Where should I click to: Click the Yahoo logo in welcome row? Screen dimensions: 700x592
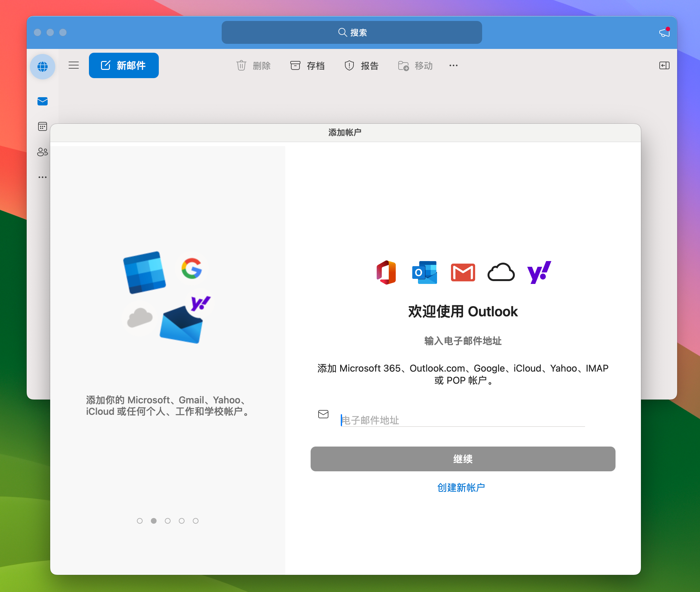[539, 272]
